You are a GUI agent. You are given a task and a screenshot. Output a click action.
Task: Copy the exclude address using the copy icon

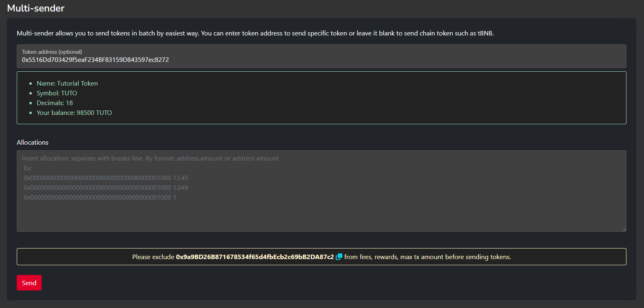(339, 257)
